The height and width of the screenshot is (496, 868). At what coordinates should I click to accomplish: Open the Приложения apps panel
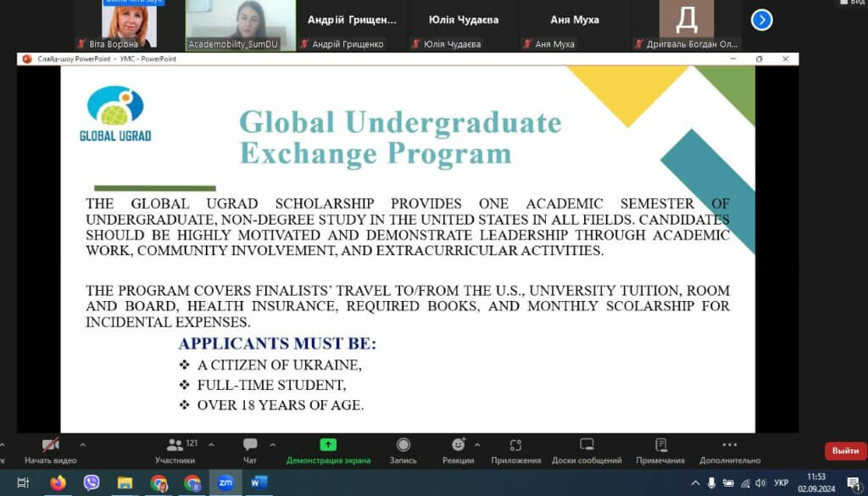tap(516, 450)
